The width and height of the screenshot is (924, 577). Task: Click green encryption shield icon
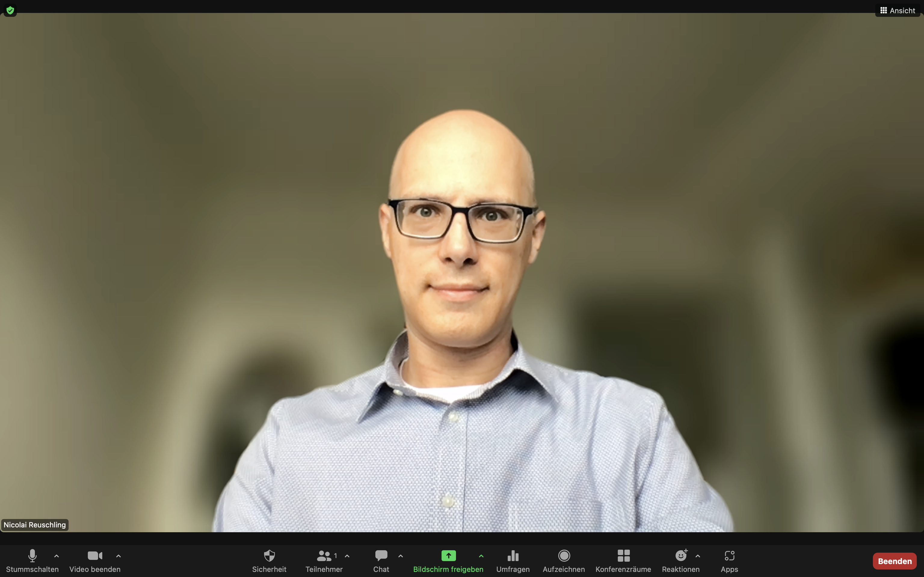[10, 10]
